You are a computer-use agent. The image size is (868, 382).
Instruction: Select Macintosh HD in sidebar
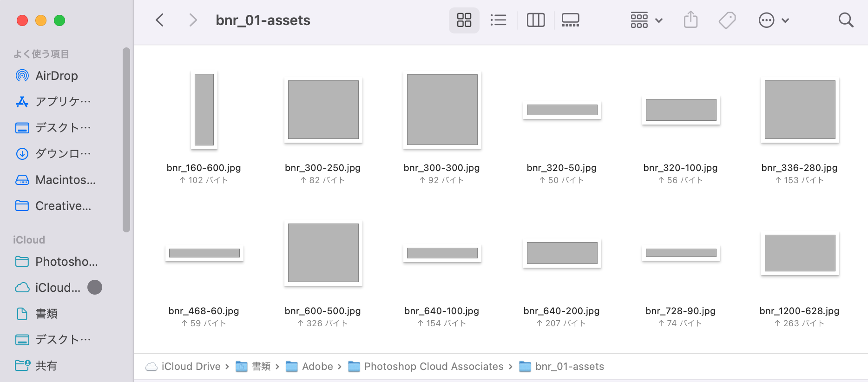pos(65,180)
